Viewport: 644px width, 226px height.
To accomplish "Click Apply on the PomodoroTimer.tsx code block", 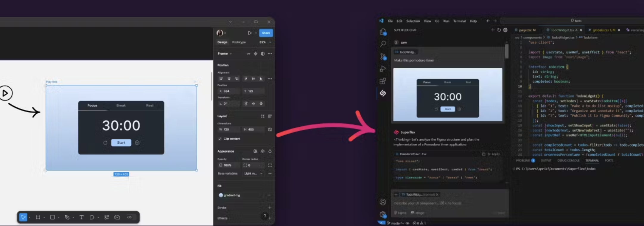I will (494, 154).
